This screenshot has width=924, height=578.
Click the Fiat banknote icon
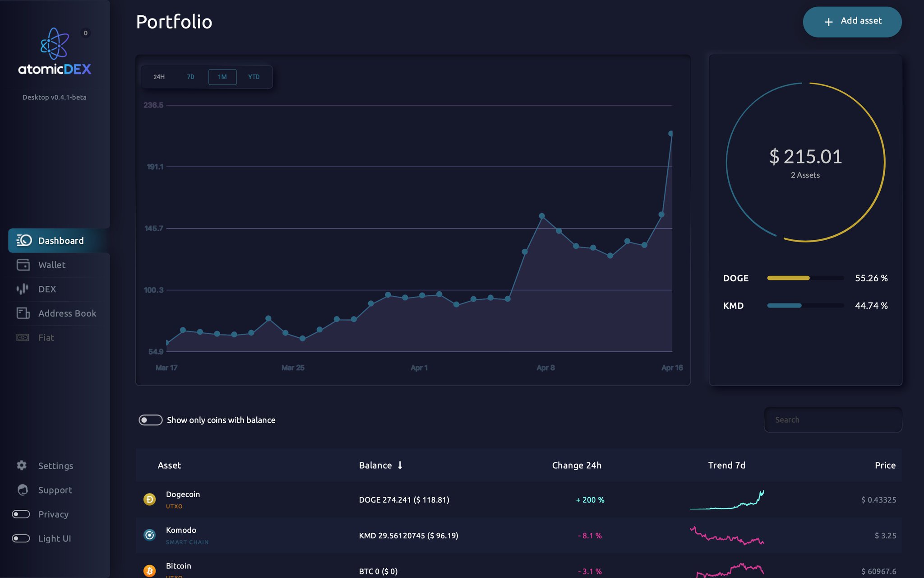pos(23,337)
